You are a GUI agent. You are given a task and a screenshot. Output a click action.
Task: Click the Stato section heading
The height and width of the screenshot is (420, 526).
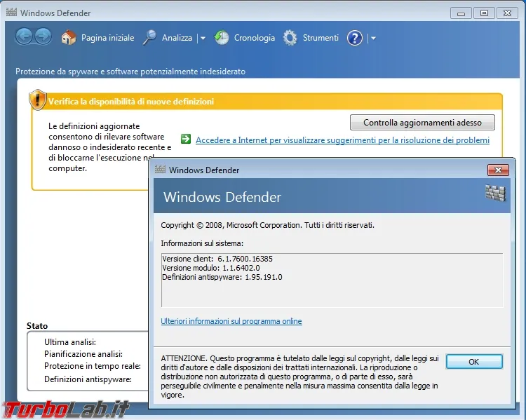tap(37, 326)
